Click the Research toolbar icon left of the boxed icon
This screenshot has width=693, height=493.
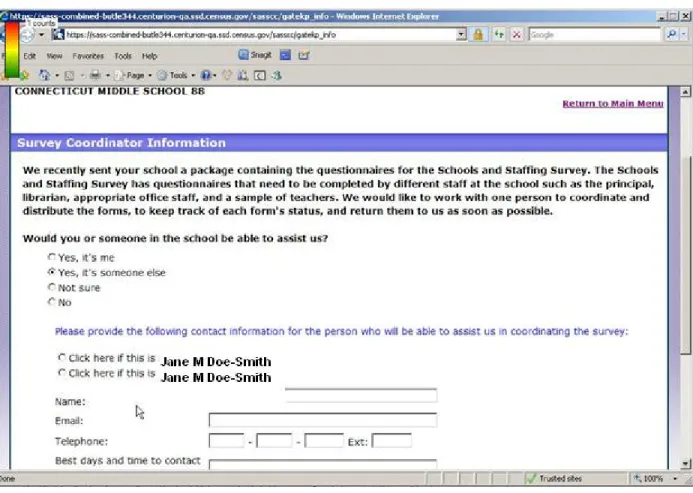click(x=243, y=76)
